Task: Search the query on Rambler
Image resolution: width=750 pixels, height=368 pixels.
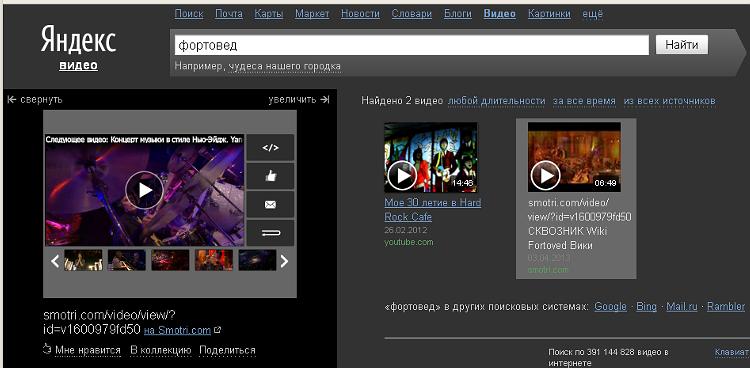Action: click(x=726, y=307)
